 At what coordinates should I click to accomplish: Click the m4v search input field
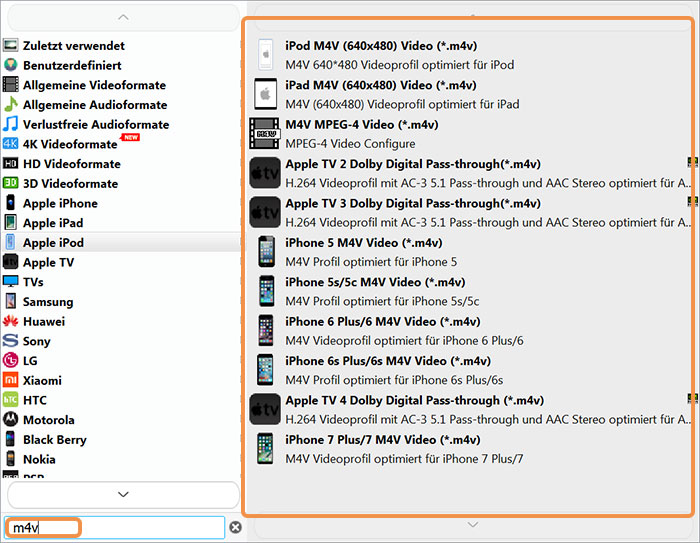pyautogui.click(x=114, y=527)
